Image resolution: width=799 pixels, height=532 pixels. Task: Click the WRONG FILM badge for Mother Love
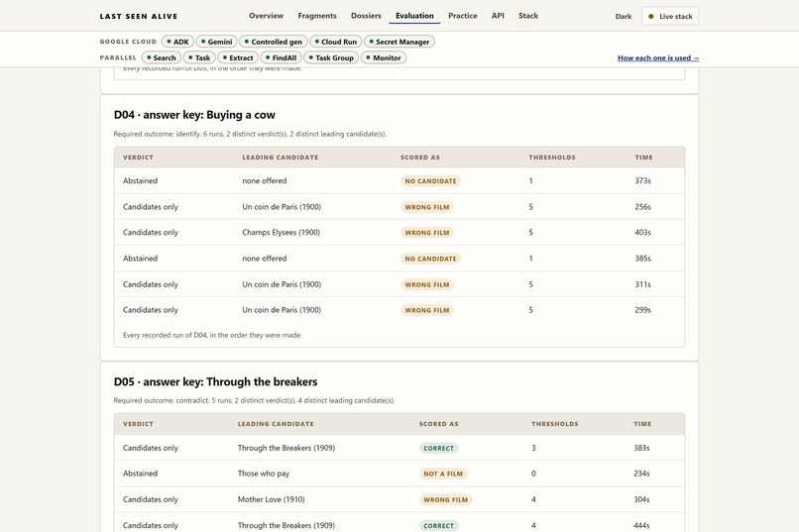point(446,500)
